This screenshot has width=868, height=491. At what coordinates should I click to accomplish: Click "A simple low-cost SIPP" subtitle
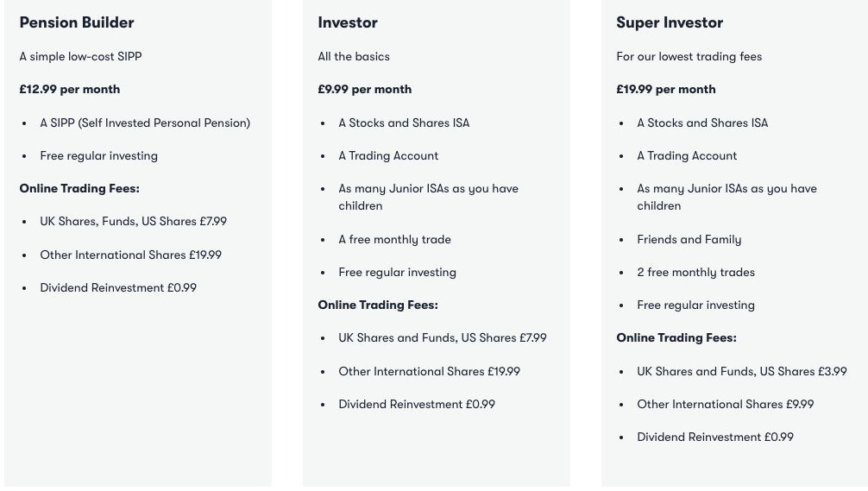81,56
